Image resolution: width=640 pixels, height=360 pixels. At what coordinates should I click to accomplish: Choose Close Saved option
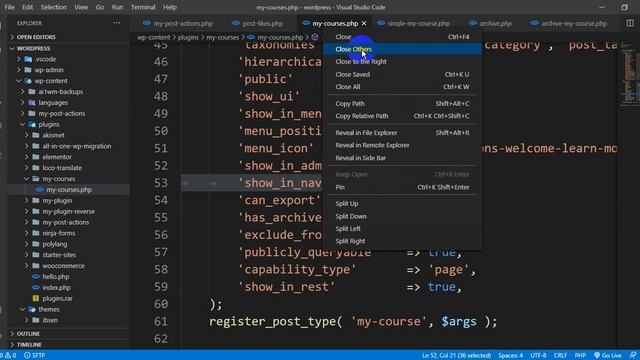click(x=402, y=74)
